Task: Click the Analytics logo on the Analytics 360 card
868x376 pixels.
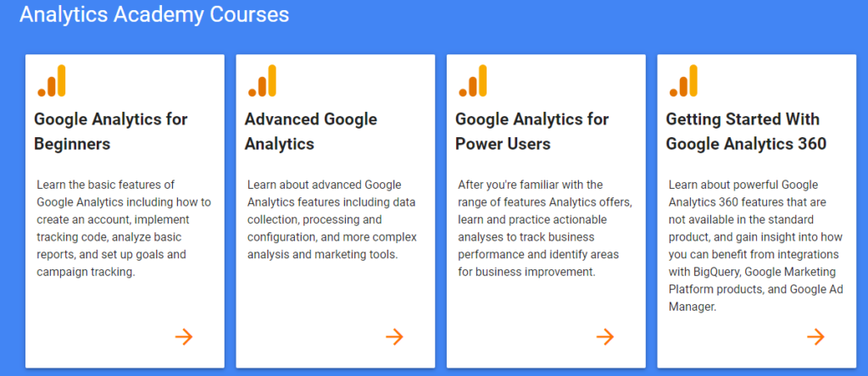Action: click(x=683, y=81)
